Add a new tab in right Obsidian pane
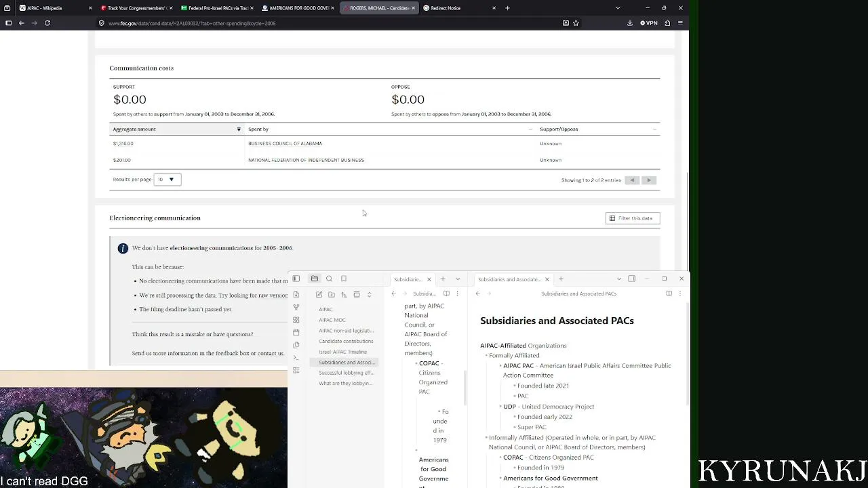Viewport: 868px width, 488px height. 561,279
